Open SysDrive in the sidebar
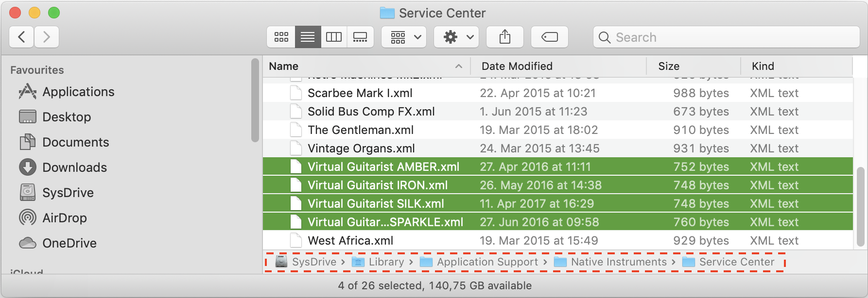 (x=56, y=193)
